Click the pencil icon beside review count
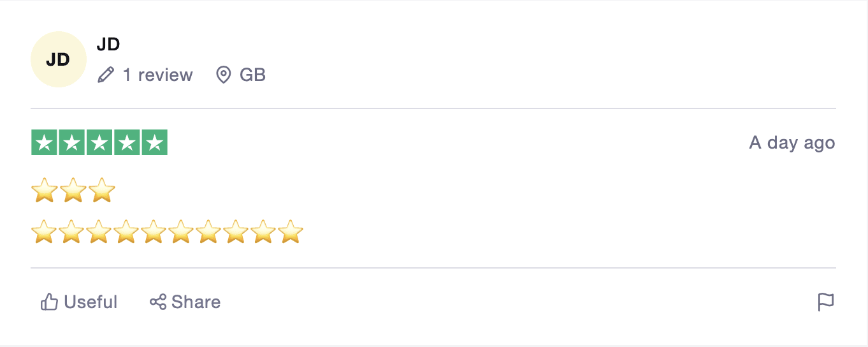The width and height of the screenshot is (868, 347). point(105,75)
